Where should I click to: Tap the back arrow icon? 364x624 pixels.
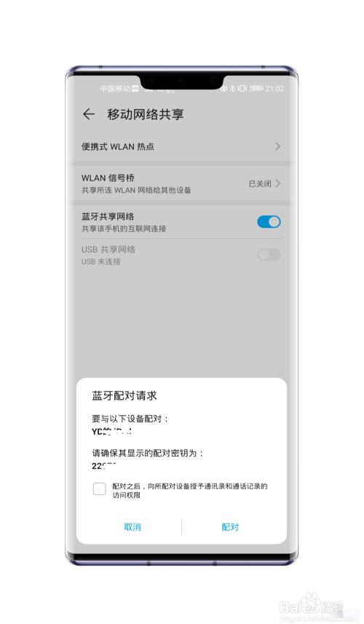tap(88, 114)
